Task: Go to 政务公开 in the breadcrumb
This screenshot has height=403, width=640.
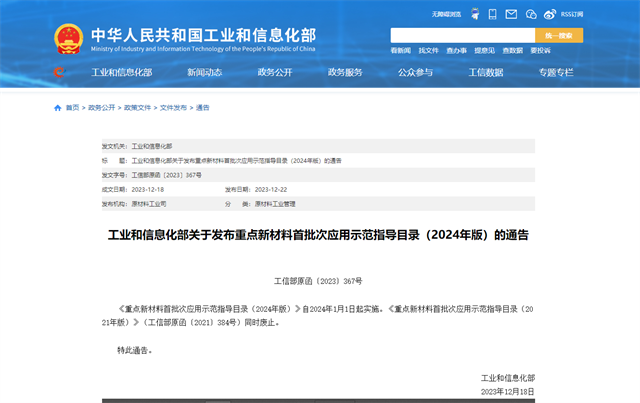Action: point(102,108)
